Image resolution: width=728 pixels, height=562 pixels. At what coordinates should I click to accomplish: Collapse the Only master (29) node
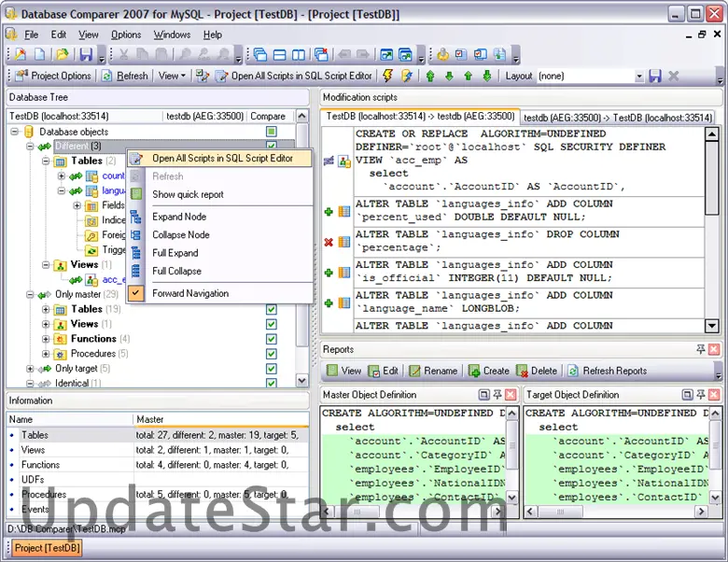click(30, 294)
